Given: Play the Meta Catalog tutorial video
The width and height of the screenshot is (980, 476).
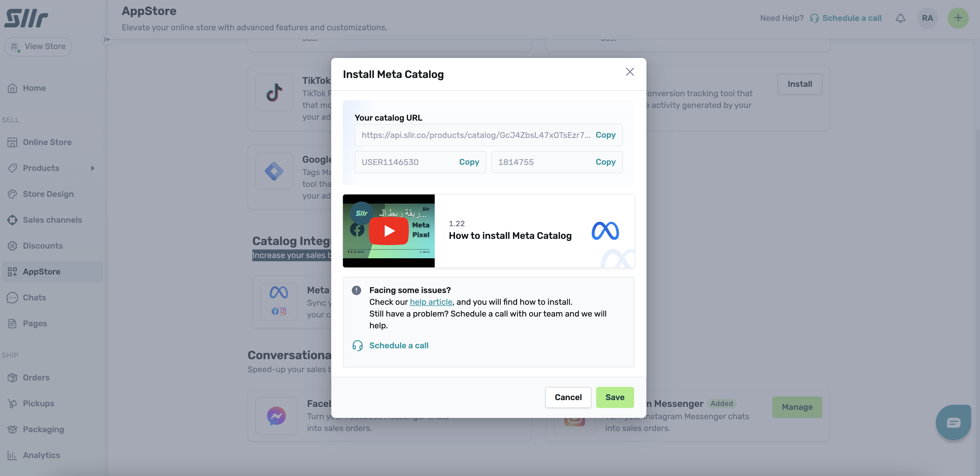Looking at the screenshot, I should coord(389,231).
